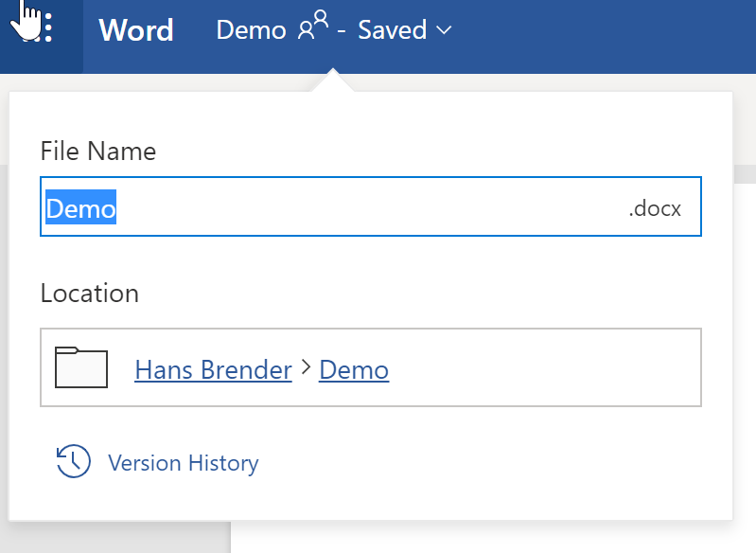Click the Word brand label in header
The width and height of the screenshot is (756, 553).
click(x=136, y=30)
